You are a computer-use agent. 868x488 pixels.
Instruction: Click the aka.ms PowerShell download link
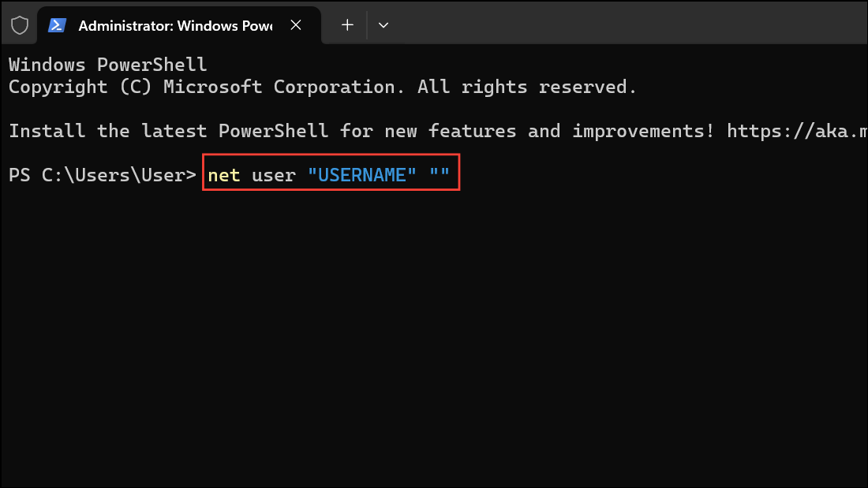point(797,131)
